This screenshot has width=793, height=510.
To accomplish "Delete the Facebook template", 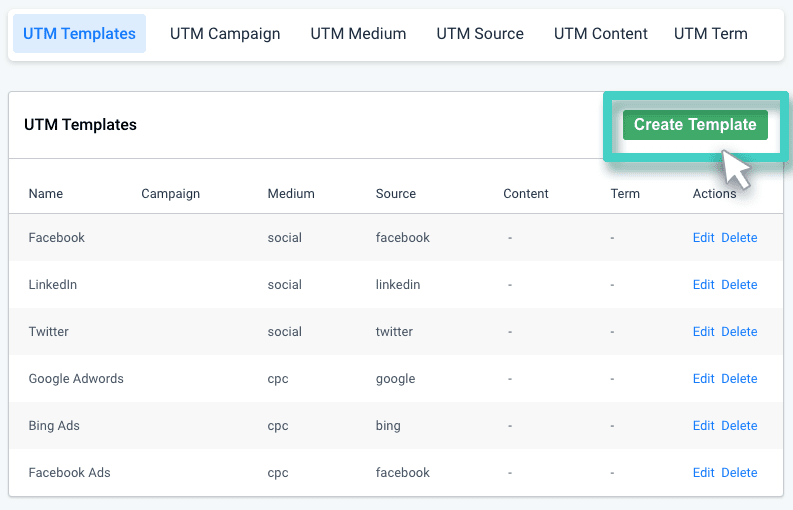I will click(739, 238).
